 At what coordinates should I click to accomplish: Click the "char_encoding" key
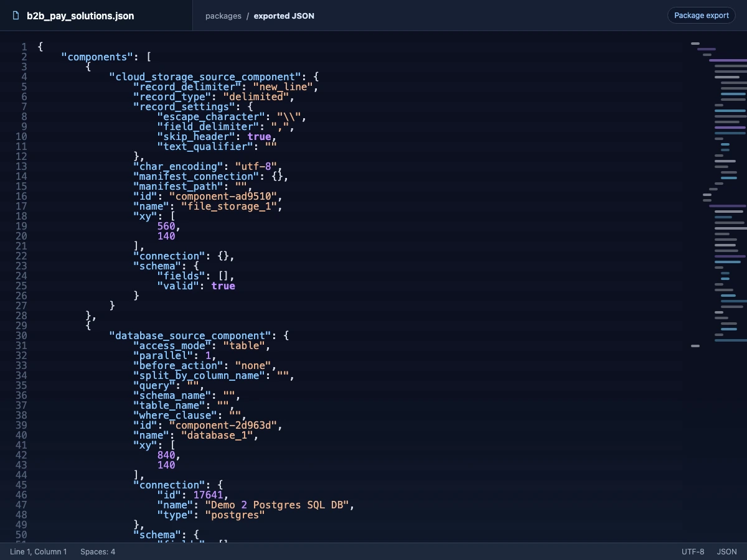(x=178, y=166)
